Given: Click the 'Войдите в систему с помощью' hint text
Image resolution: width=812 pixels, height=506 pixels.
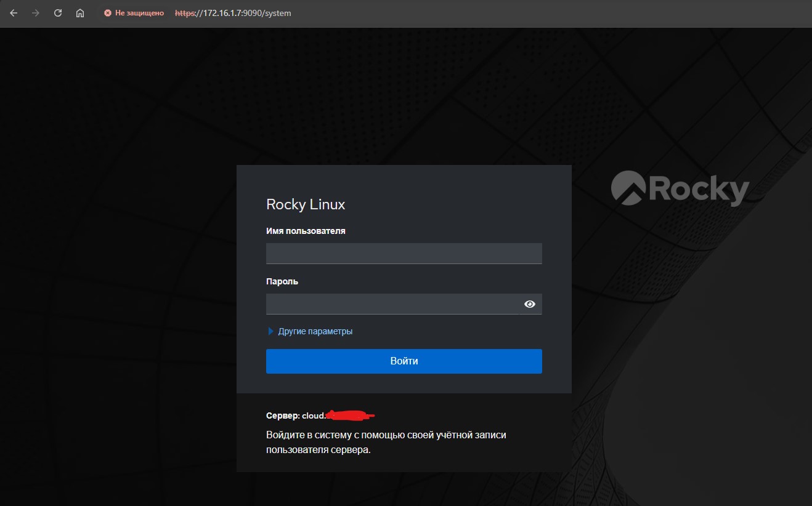Looking at the screenshot, I should click(x=386, y=442).
